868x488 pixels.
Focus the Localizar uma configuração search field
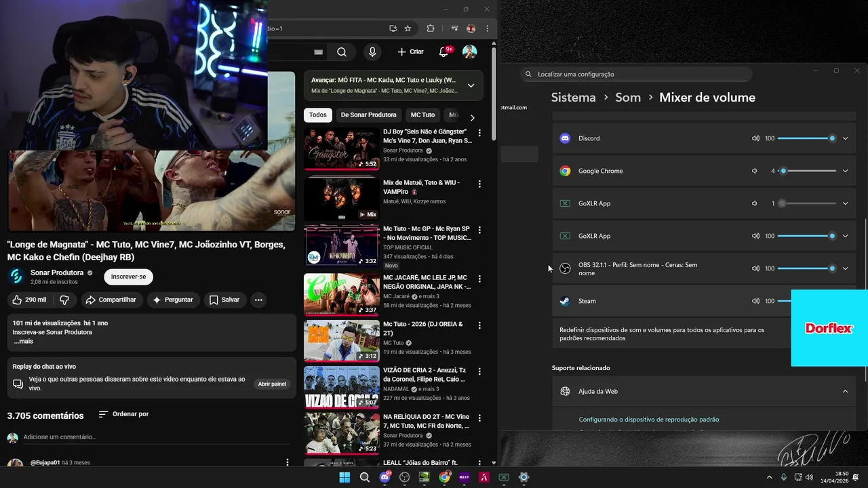click(636, 74)
